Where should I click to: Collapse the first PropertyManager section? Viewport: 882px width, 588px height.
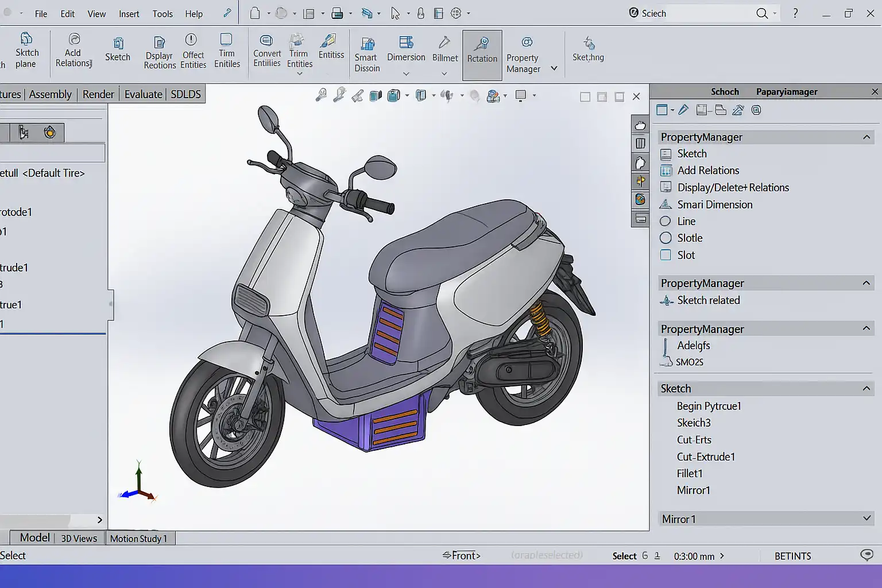866,137
